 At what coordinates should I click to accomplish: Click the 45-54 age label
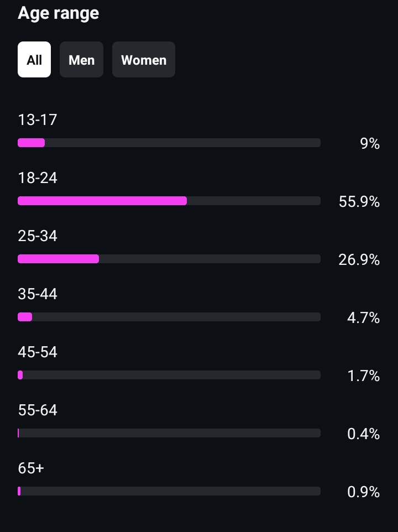(37, 352)
